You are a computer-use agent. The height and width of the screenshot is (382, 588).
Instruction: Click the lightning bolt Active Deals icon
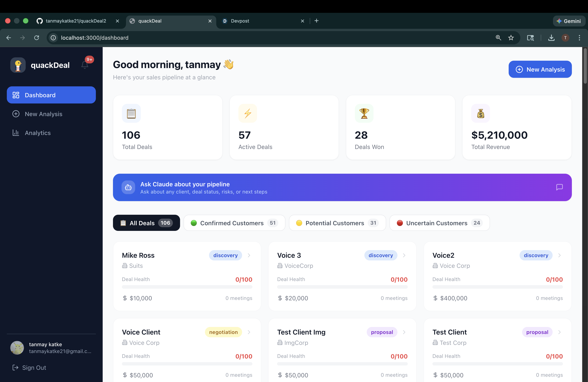coord(248,113)
